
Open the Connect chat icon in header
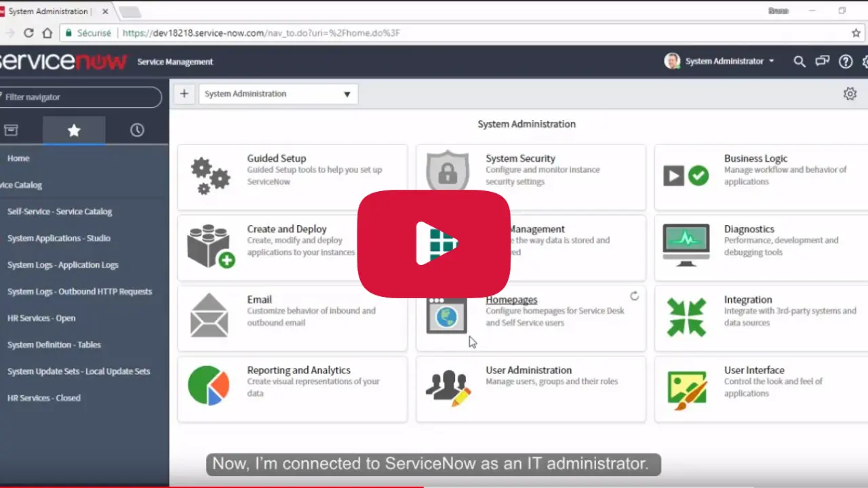click(x=823, y=62)
